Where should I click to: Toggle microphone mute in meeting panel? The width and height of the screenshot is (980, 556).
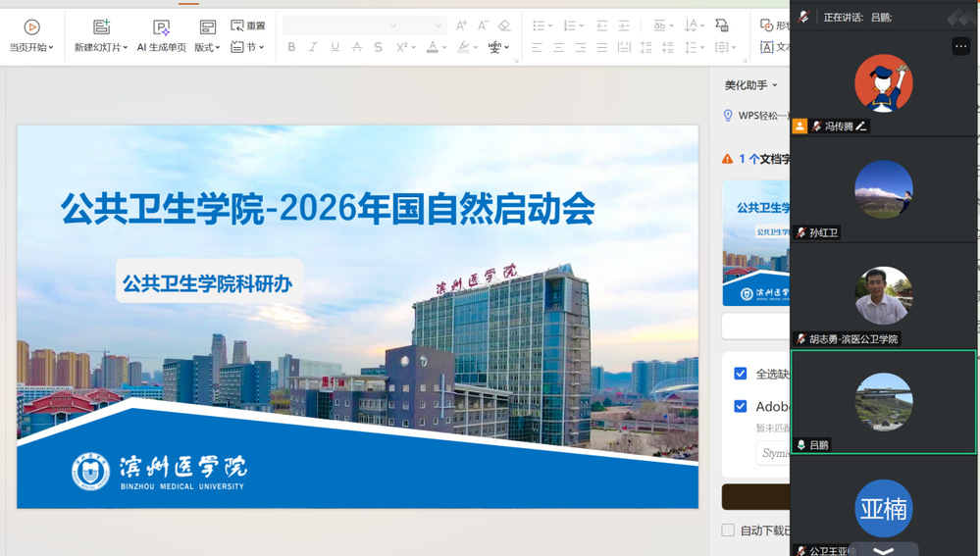(803, 17)
